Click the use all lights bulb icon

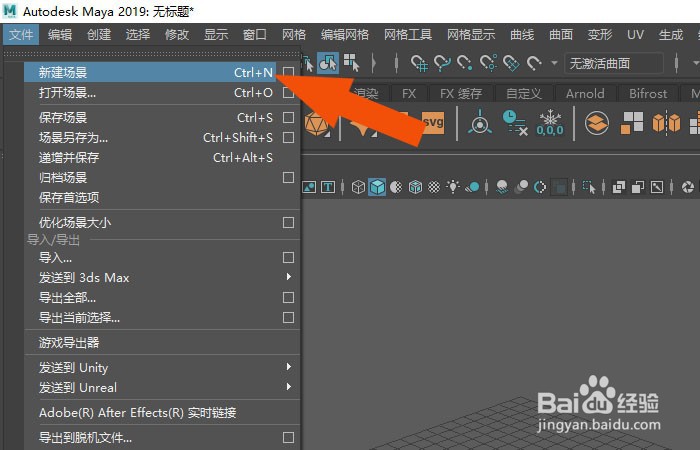point(453,186)
